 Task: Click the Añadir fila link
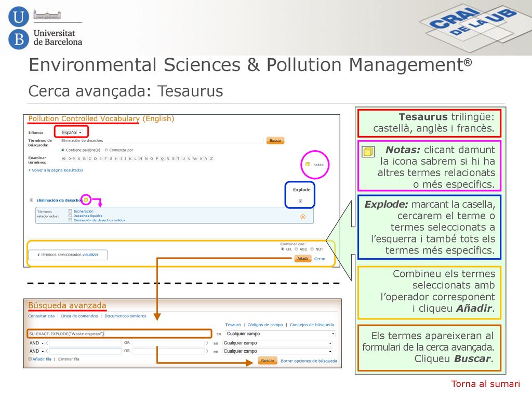pos(42,359)
